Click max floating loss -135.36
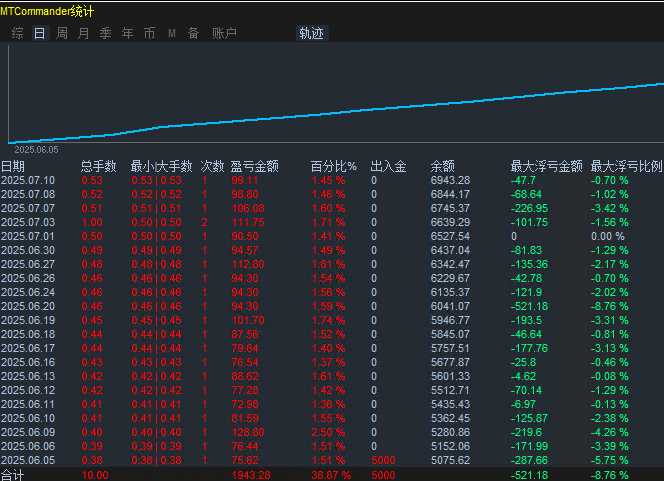The width and height of the screenshot is (664, 481). (x=529, y=264)
